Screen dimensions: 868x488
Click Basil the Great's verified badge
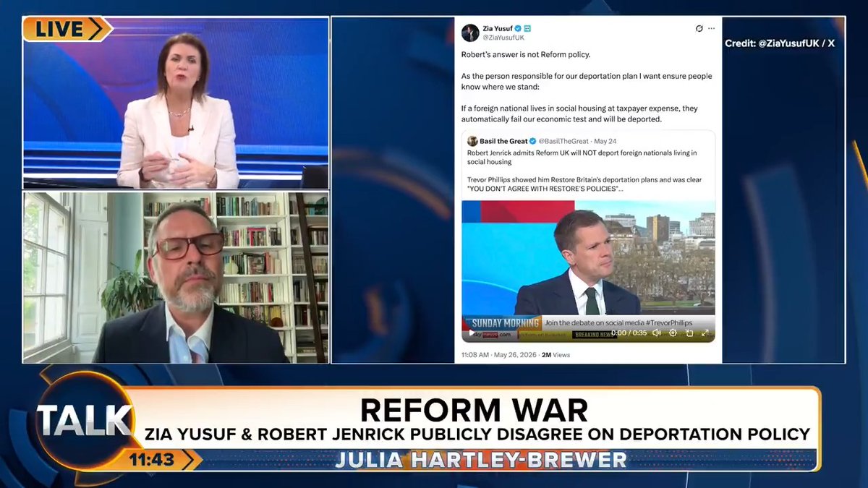point(533,141)
